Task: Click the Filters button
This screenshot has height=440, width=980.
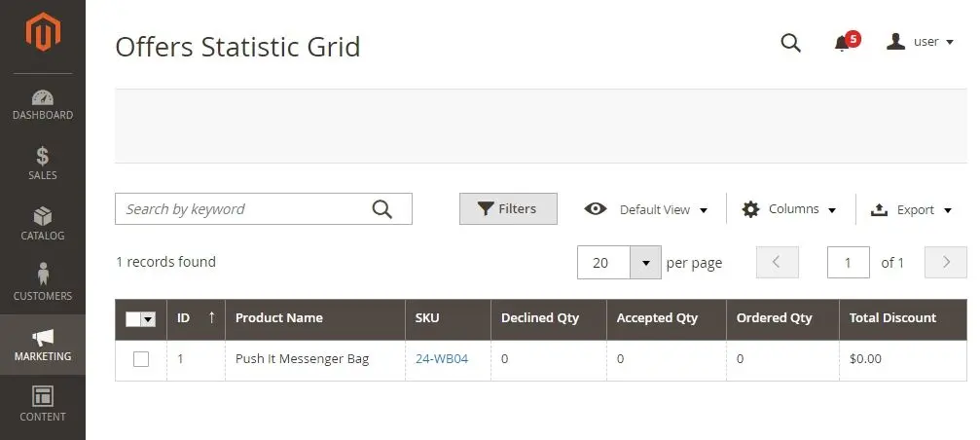Action: (508, 208)
